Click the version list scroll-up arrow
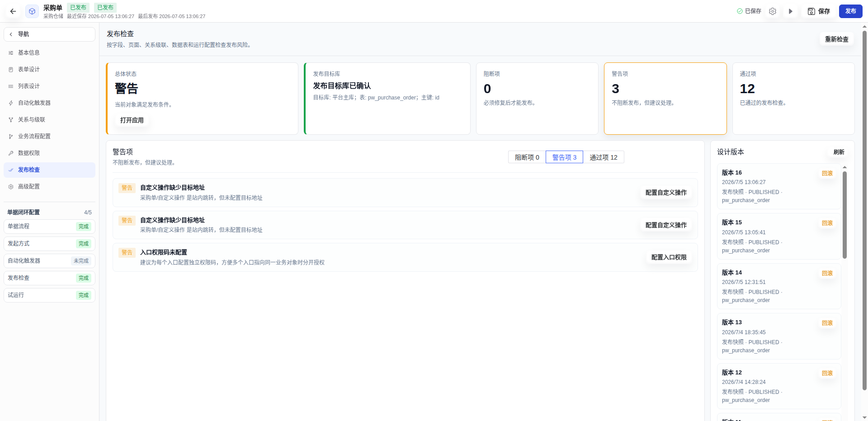 (844, 167)
